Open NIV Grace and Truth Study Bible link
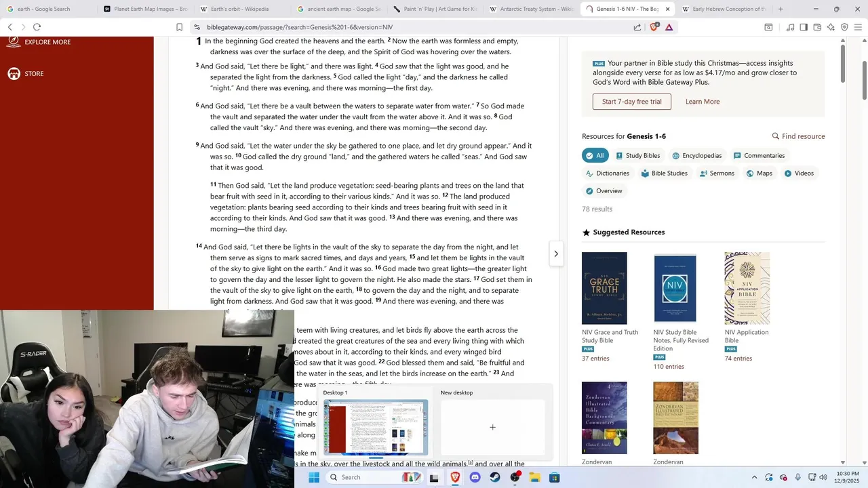 tap(610, 336)
